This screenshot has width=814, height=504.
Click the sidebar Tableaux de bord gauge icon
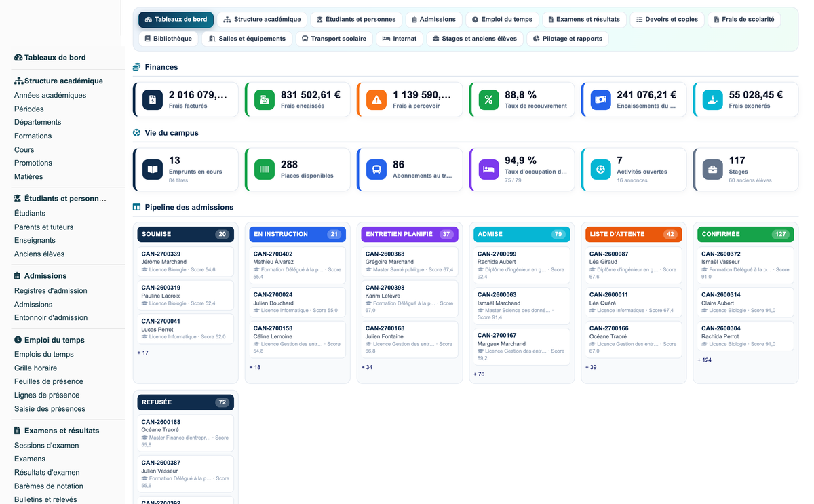[18, 58]
